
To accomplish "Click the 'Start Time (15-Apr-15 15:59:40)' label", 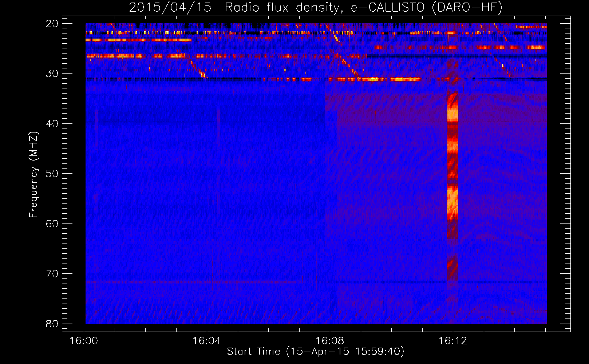I will (x=316, y=352).
